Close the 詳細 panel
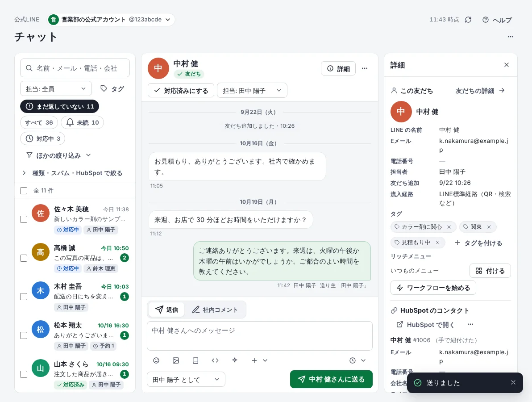The image size is (532, 402). pos(507,65)
